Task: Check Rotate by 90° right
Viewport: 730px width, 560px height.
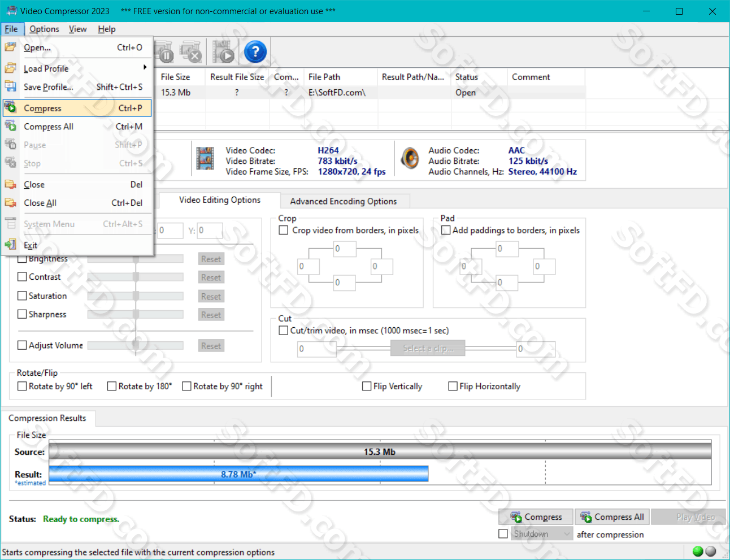Action: 186,386
